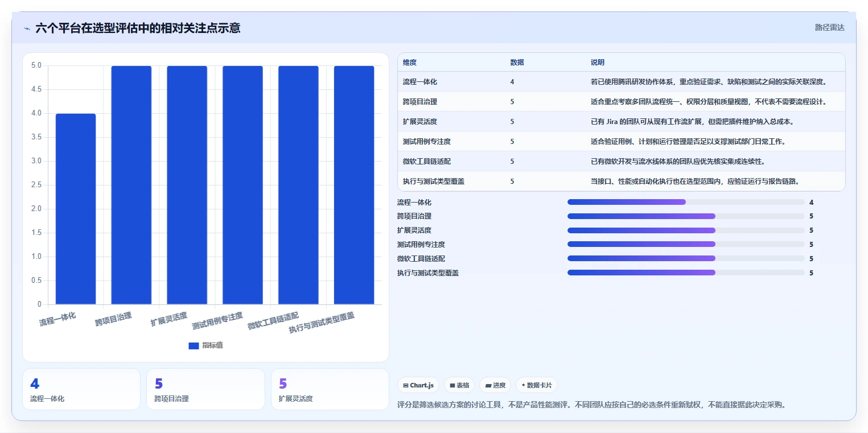Click the 表格 tag chip
The image size is (868, 433).
(459, 385)
